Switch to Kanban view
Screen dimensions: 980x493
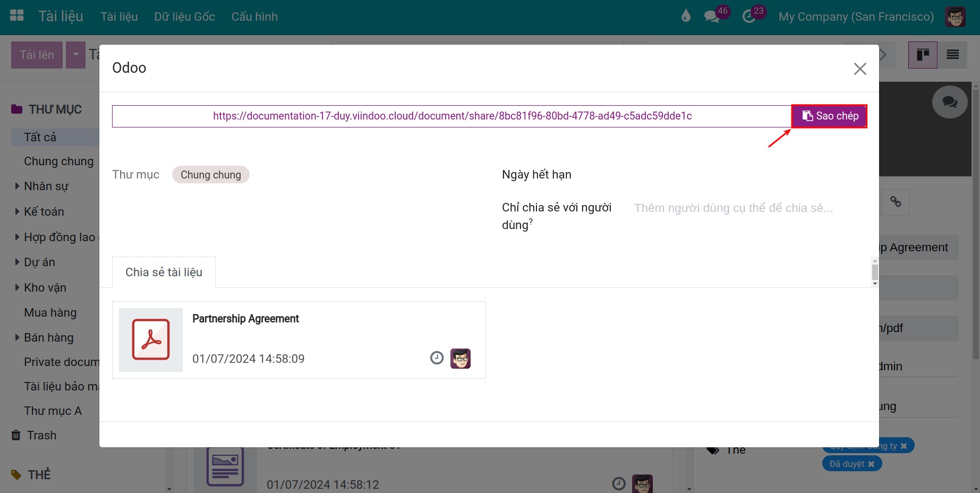click(x=922, y=55)
